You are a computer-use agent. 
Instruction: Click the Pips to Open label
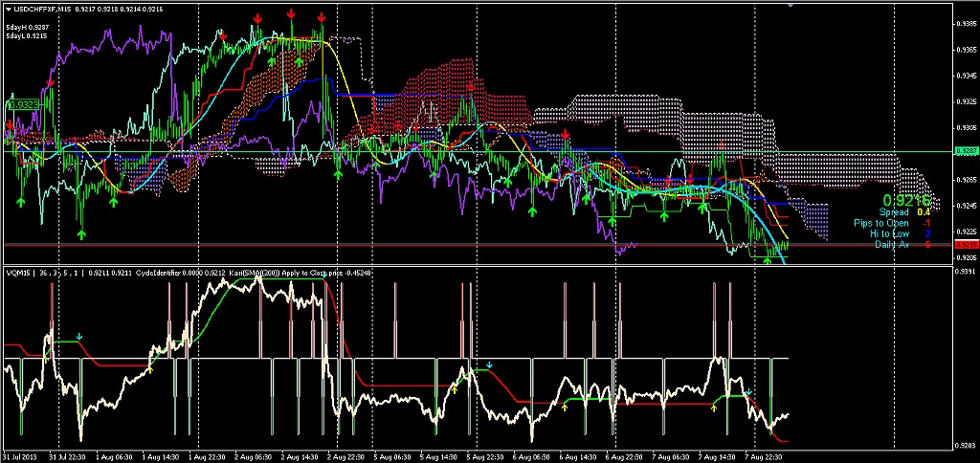click(881, 223)
